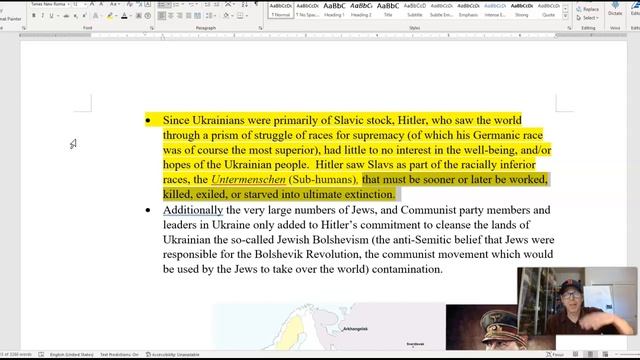Click Text Predictions: On status

tap(119, 354)
